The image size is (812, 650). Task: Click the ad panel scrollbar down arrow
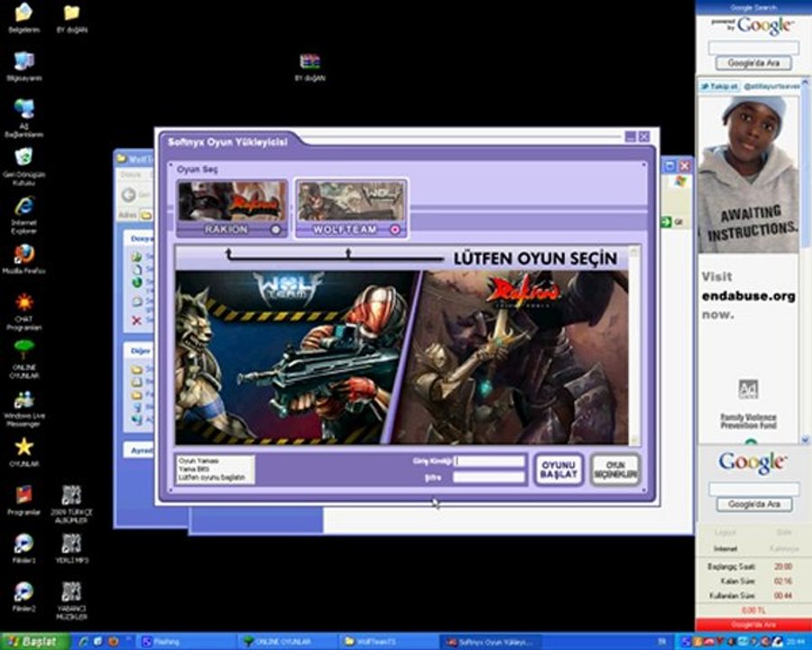click(806, 440)
